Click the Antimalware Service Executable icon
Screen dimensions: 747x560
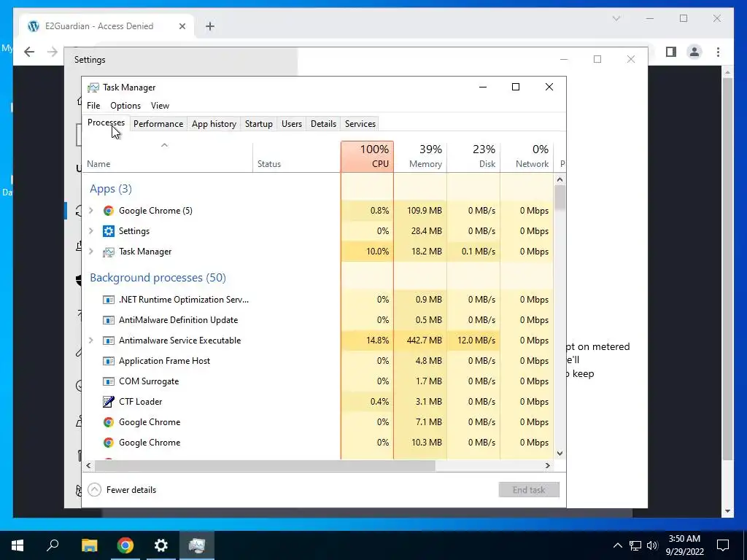click(x=109, y=341)
